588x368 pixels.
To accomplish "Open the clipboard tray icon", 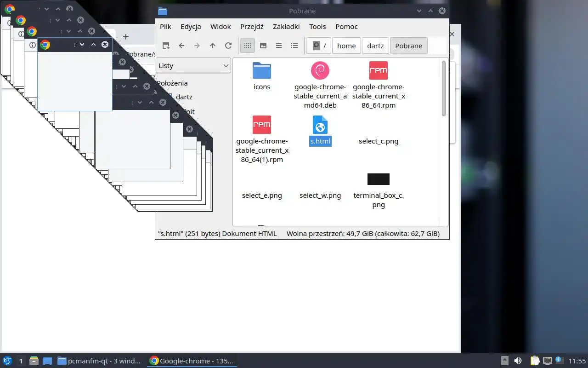I will pos(535,361).
